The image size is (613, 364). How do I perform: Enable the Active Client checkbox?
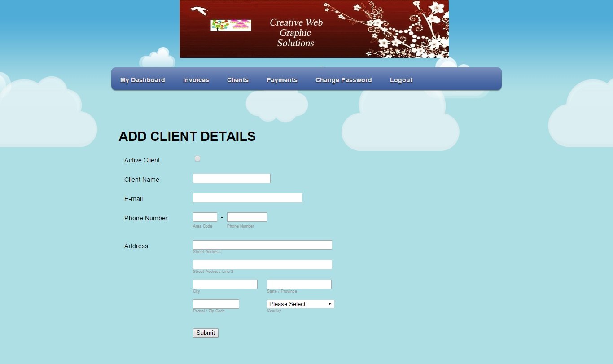coord(197,159)
